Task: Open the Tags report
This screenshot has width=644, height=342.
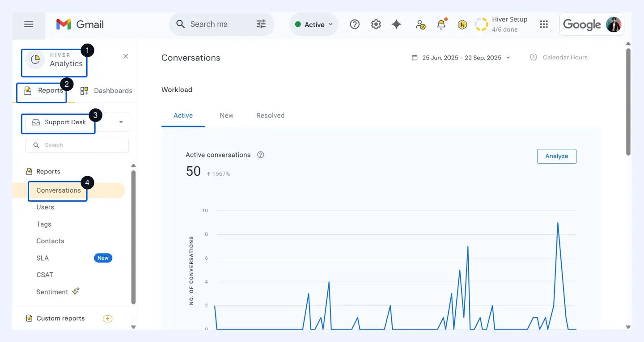Action: click(x=44, y=224)
